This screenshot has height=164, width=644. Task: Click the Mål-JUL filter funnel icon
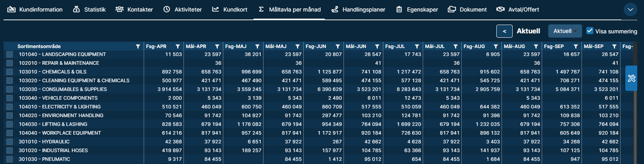tap(455, 46)
